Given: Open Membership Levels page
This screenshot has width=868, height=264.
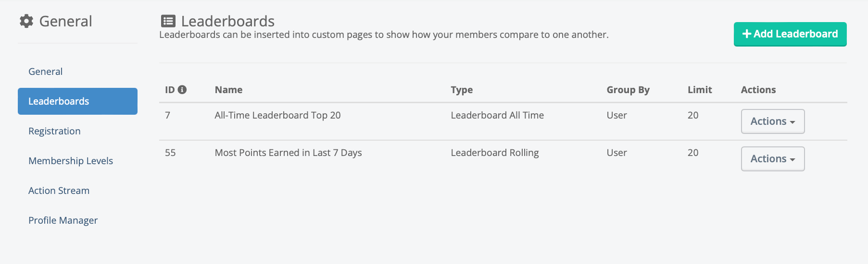Looking at the screenshot, I should [x=71, y=161].
